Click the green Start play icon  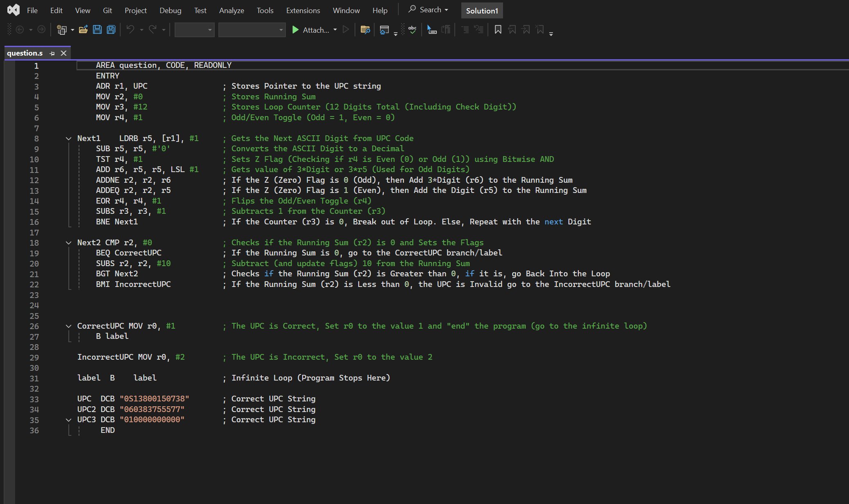295,29
